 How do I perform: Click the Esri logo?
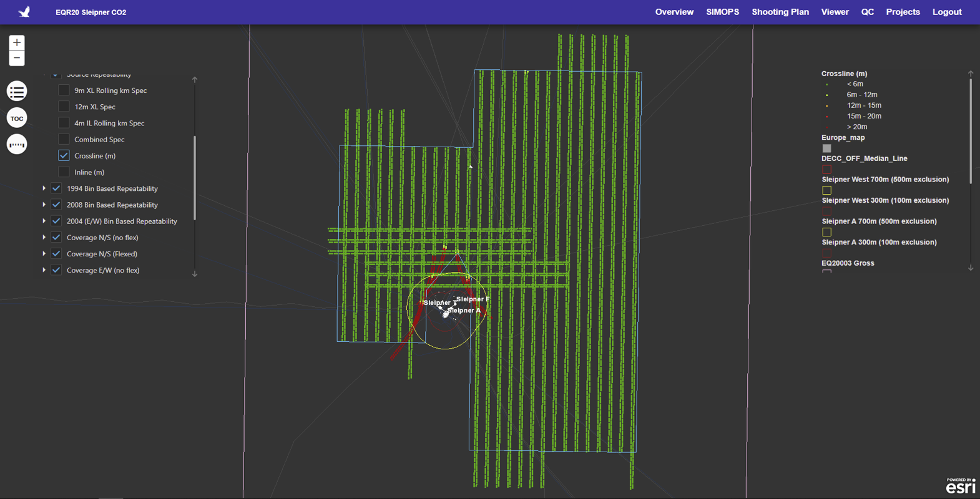point(961,486)
